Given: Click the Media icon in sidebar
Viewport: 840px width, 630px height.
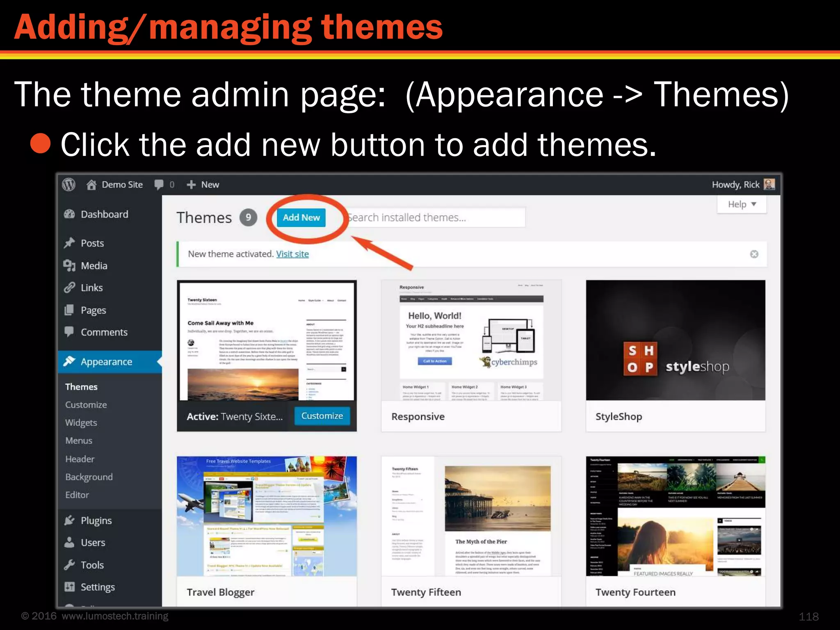Looking at the screenshot, I should 69,265.
